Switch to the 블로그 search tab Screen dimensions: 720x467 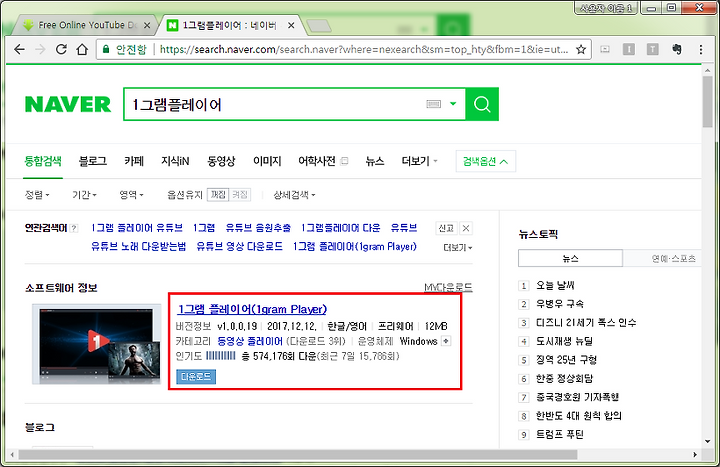(x=93, y=161)
